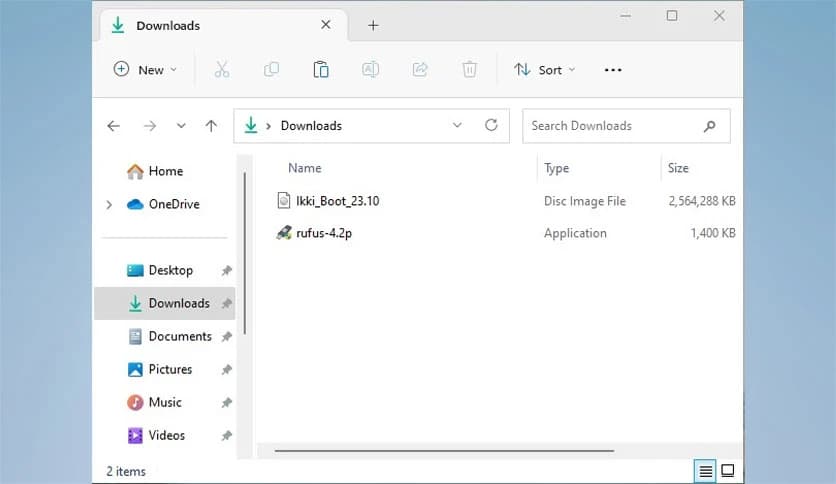Viewport: 836px width, 484px height.
Task: Click the pin icon beside Pictures
Action: click(227, 369)
